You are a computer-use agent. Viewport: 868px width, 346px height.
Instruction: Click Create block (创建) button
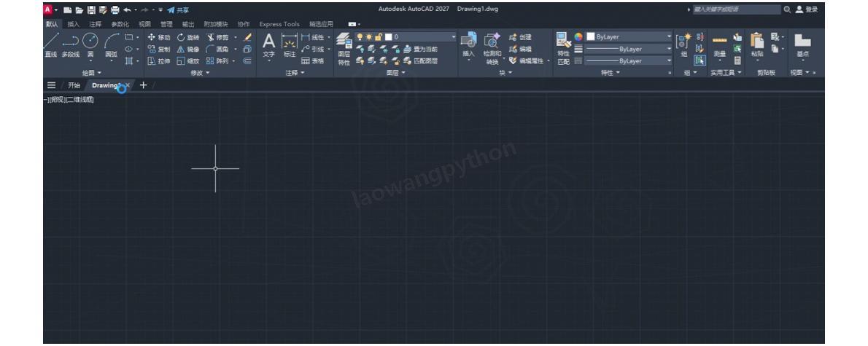tap(520, 37)
